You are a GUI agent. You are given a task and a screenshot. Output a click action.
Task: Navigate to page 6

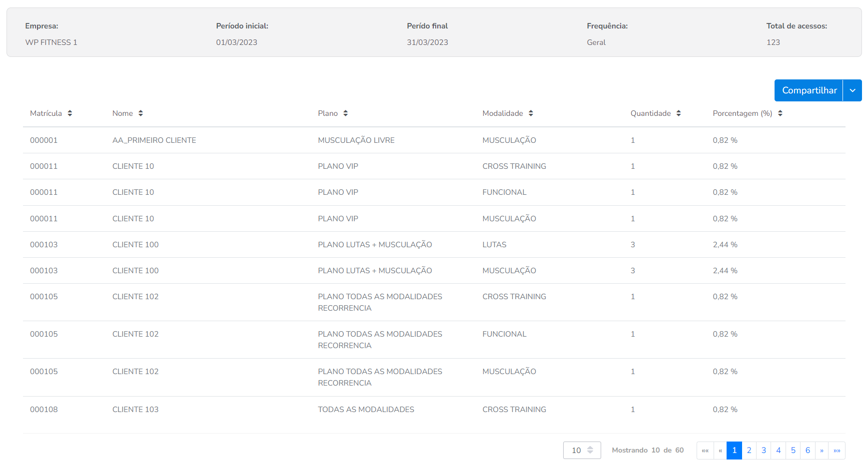(808, 451)
